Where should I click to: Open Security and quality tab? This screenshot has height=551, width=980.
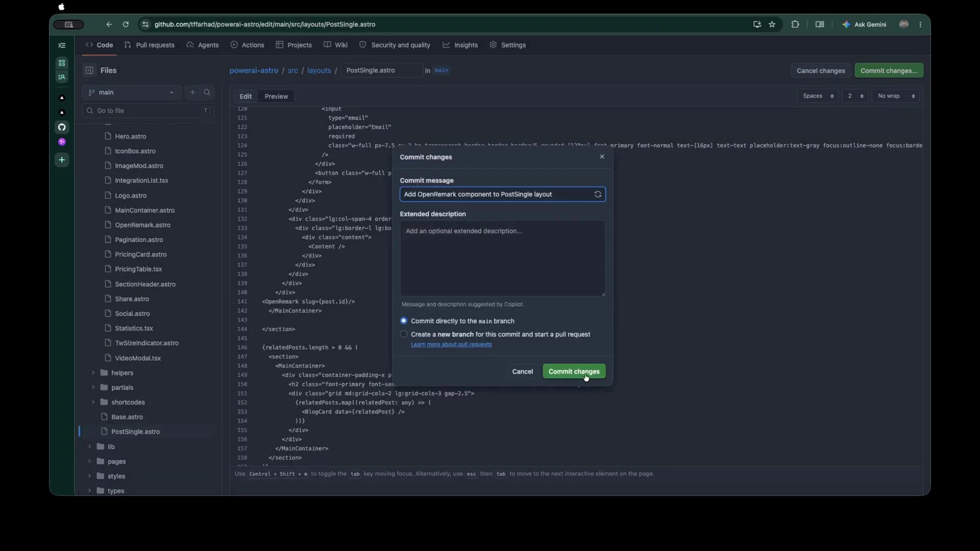point(395,45)
